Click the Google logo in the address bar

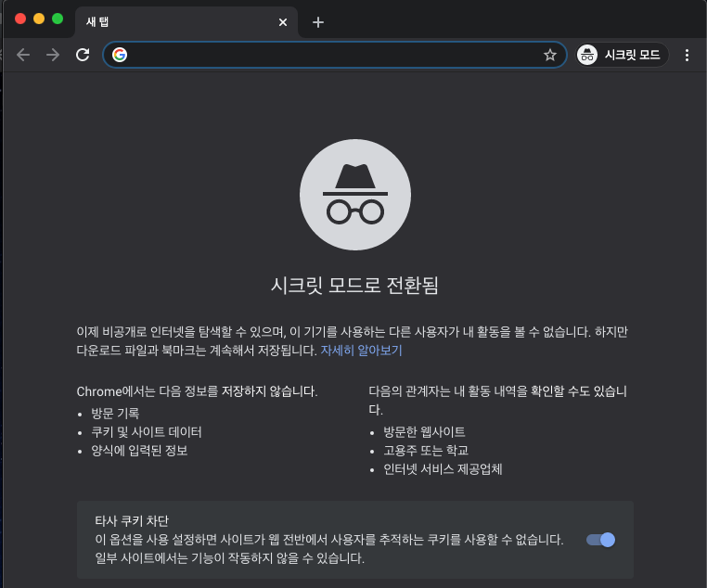tap(120, 55)
